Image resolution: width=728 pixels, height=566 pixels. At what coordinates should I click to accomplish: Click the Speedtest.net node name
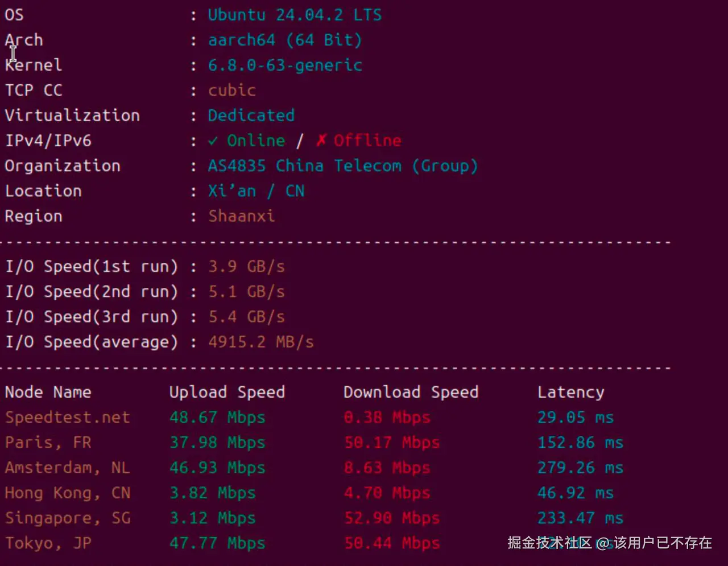coord(67,418)
